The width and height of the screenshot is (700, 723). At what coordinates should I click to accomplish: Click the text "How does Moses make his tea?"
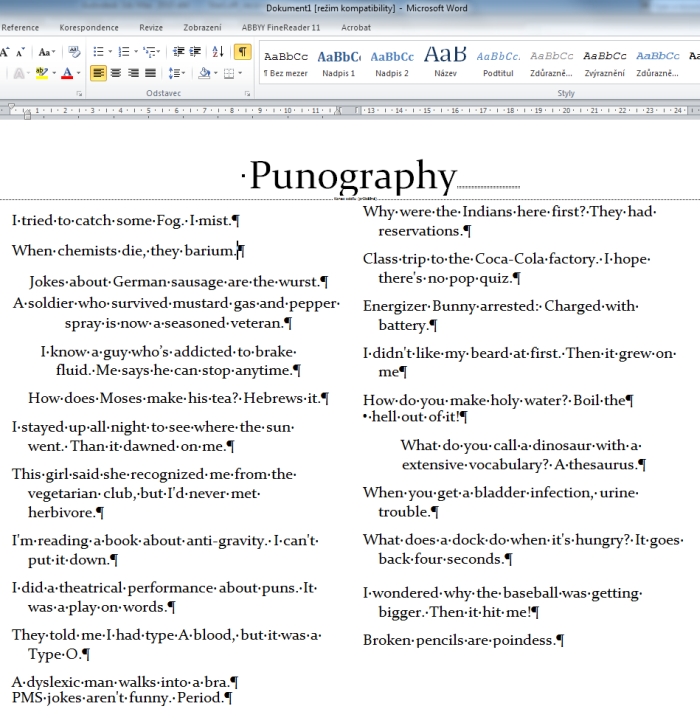click(x=135, y=398)
